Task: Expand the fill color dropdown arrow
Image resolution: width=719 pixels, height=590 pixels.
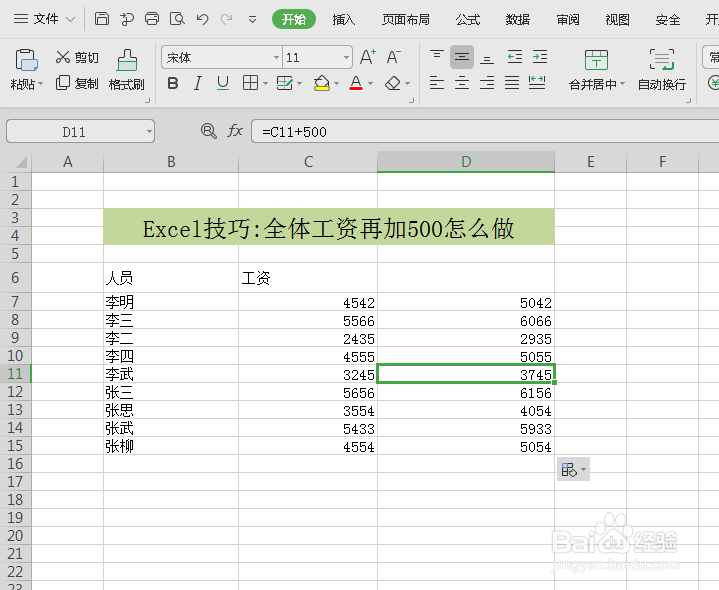Action: [x=336, y=83]
